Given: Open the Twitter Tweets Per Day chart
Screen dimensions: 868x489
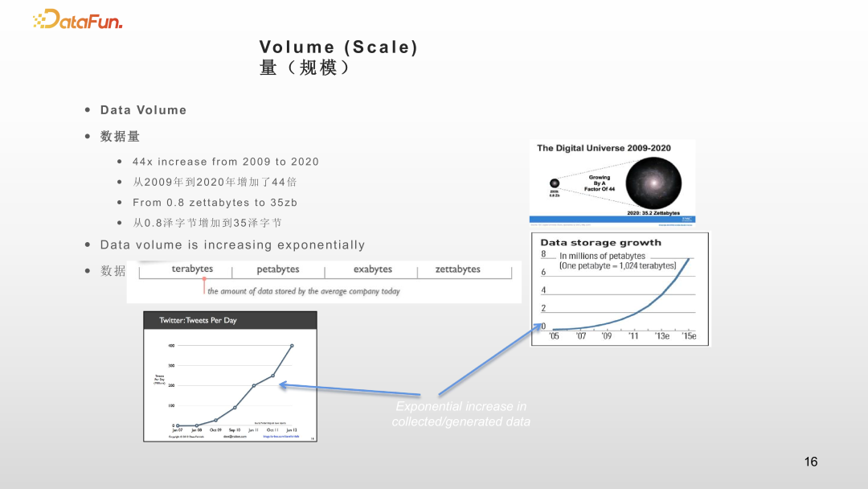Looking at the screenshot, I should coord(230,376).
